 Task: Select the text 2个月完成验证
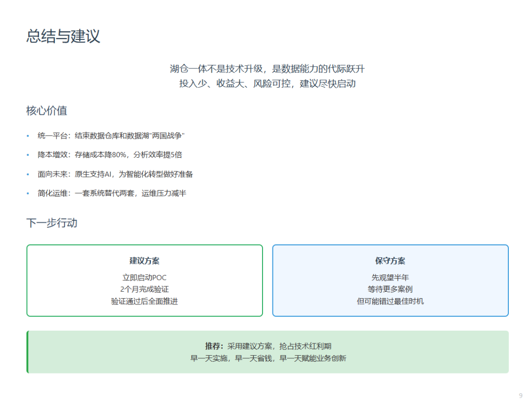point(144,289)
